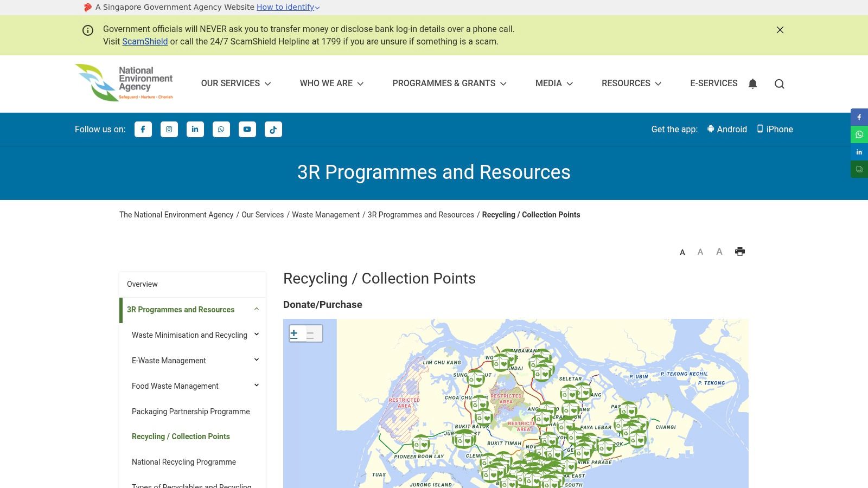
Task: Expand Food Waste Management chevron
Action: point(257,386)
